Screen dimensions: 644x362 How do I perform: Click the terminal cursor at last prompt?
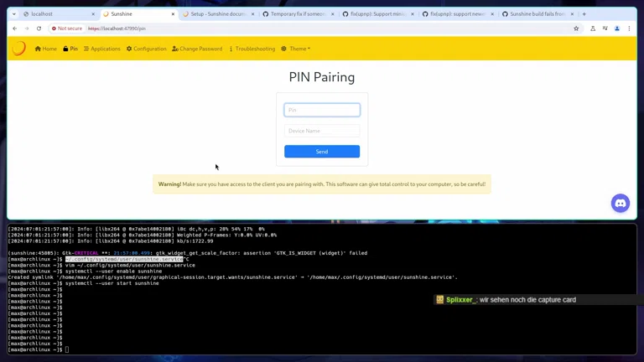[67, 349]
